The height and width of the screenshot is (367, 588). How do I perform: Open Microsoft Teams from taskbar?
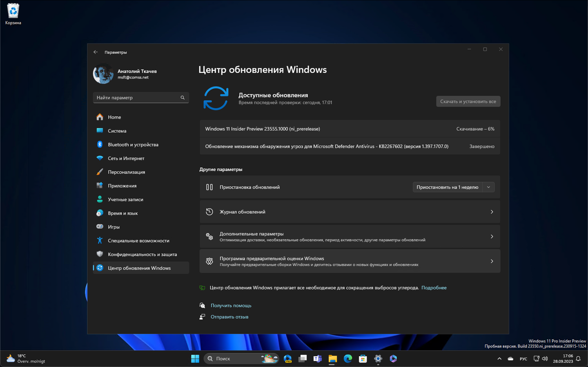[318, 358]
